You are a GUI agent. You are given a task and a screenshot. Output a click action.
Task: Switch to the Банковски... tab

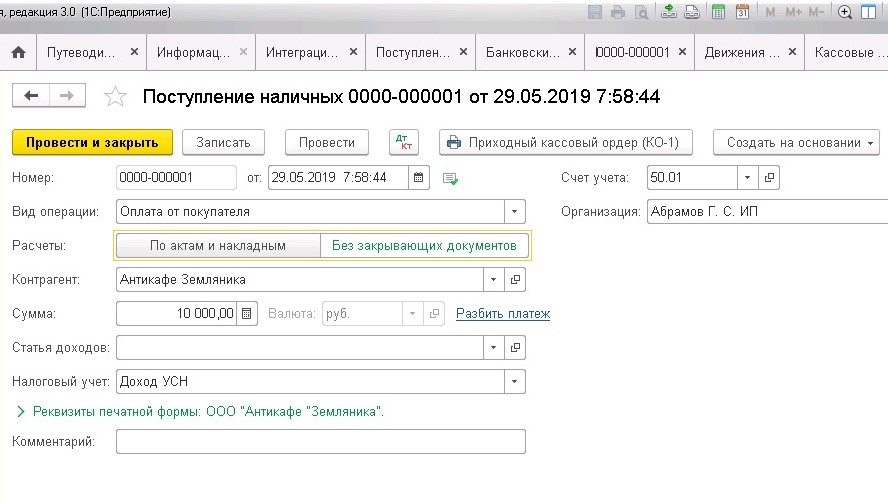click(525, 53)
